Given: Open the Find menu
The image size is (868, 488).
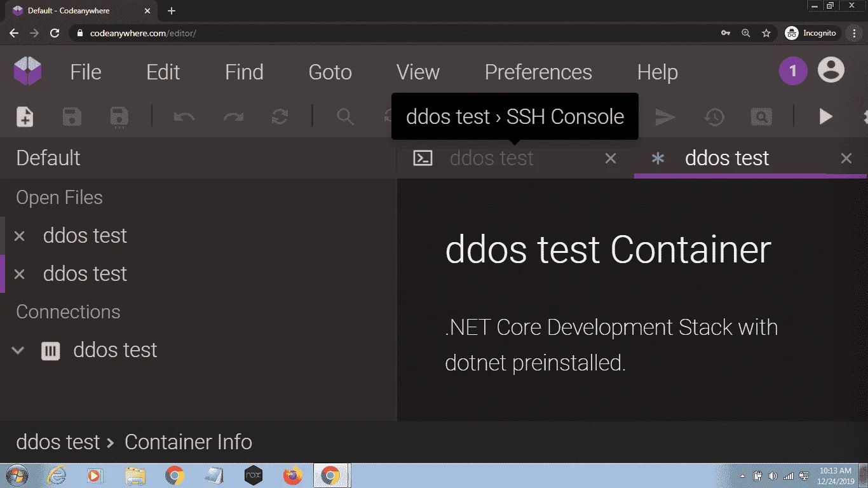Looking at the screenshot, I should tap(244, 72).
